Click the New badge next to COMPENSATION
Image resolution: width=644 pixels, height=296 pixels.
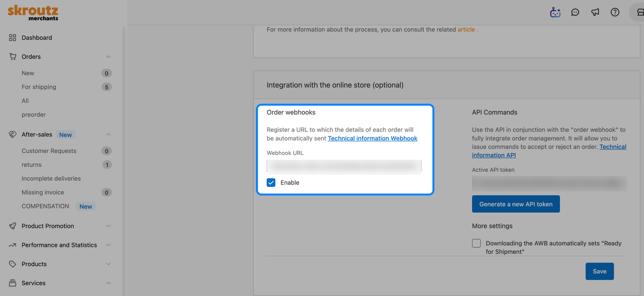point(86,206)
